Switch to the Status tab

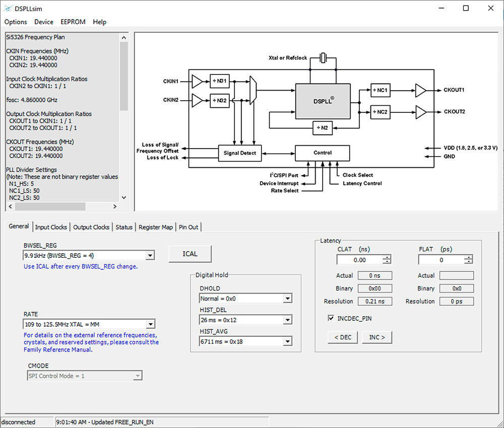(124, 227)
